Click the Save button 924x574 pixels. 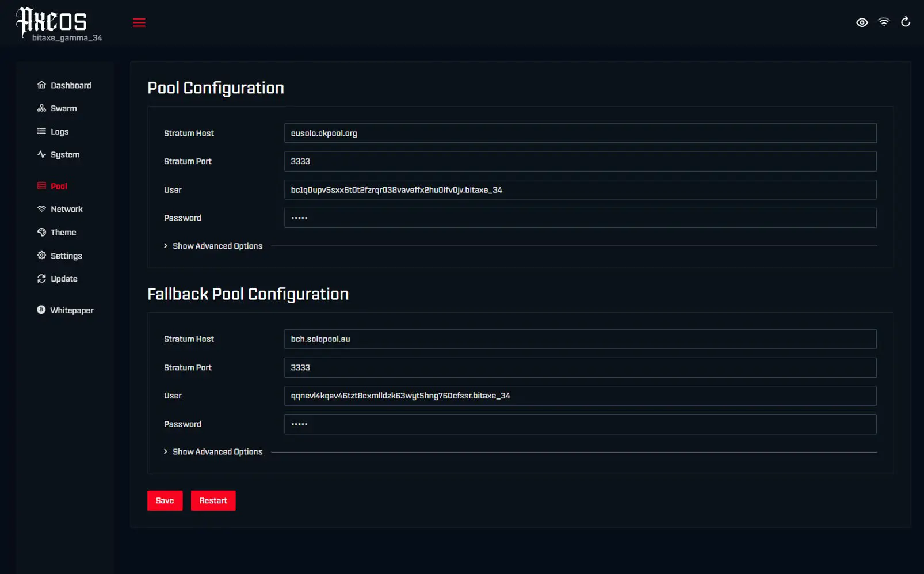165,500
